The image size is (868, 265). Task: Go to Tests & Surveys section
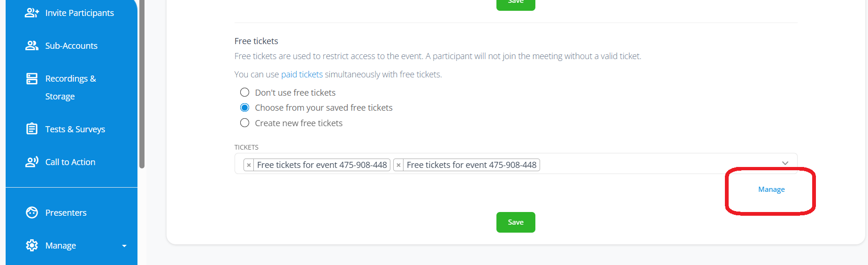pos(75,129)
